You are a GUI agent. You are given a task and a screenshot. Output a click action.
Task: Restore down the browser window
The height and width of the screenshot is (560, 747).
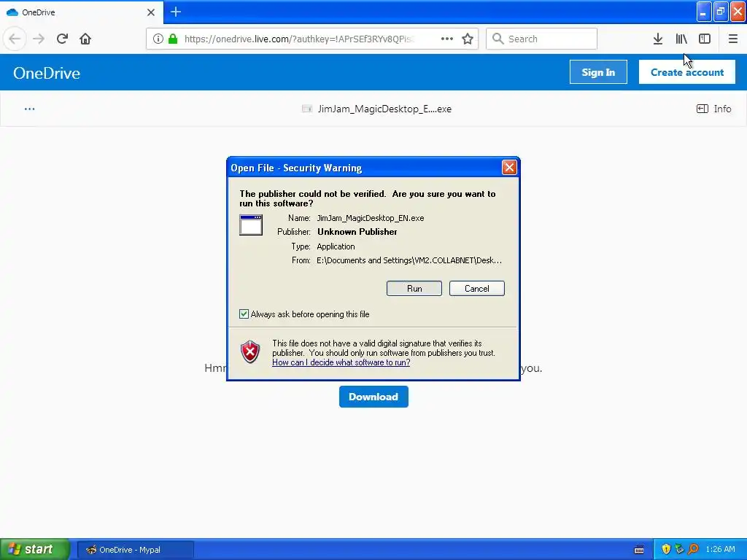click(721, 12)
